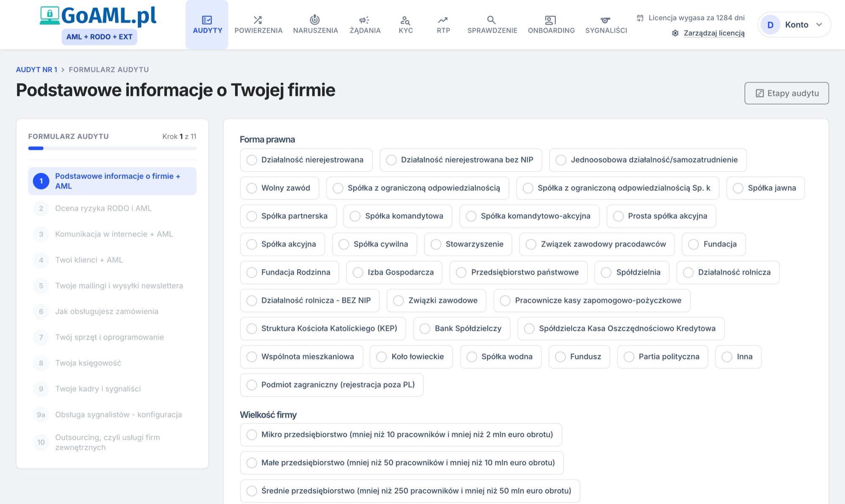Open Naruszenia radar icon

click(x=315, y=20)
